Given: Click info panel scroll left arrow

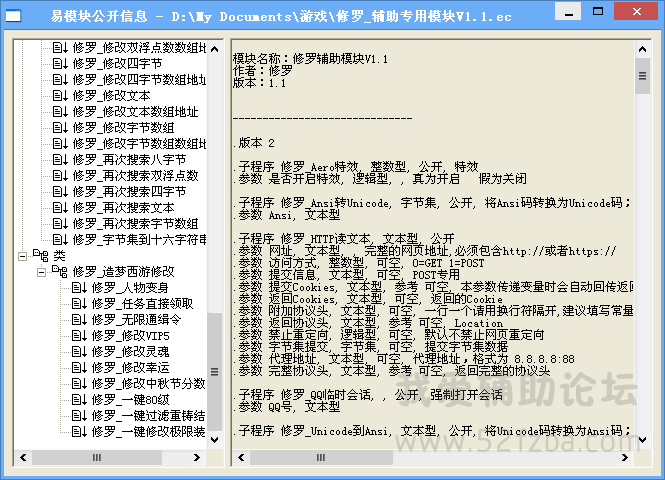Looking at the screenshot, I should [241, 458].
